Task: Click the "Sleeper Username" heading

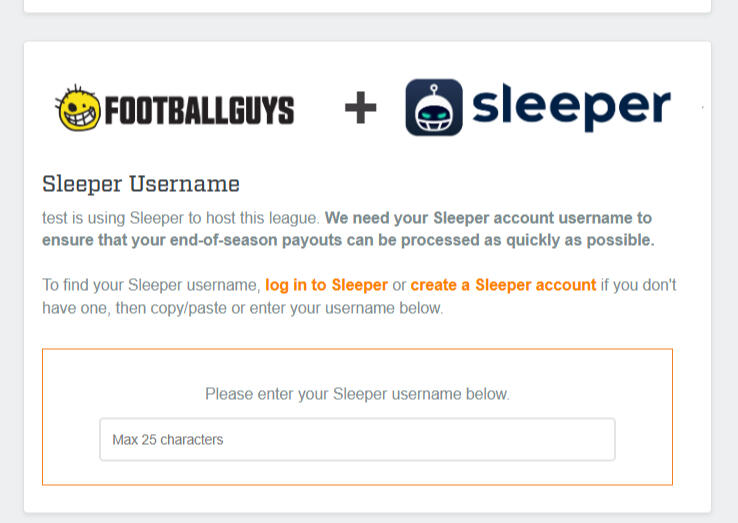Action: 141,184
